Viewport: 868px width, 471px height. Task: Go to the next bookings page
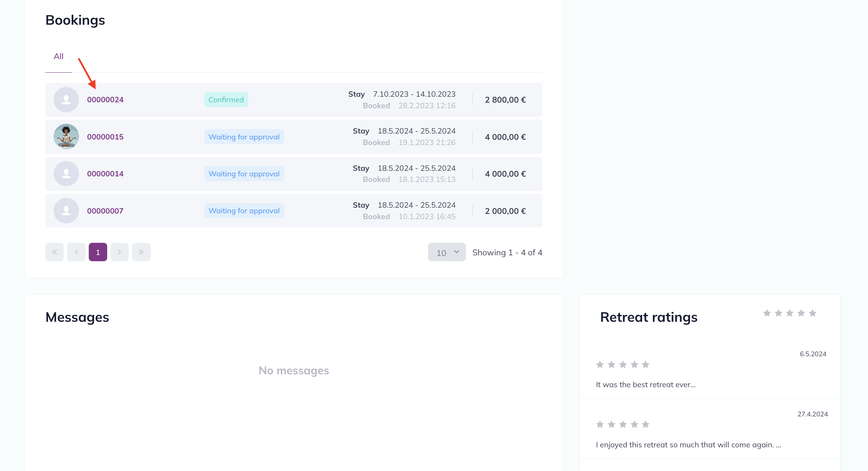point(119,252)
